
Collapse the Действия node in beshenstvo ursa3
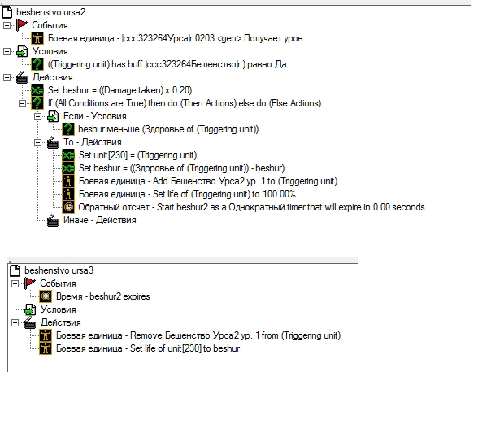(15, 322)
